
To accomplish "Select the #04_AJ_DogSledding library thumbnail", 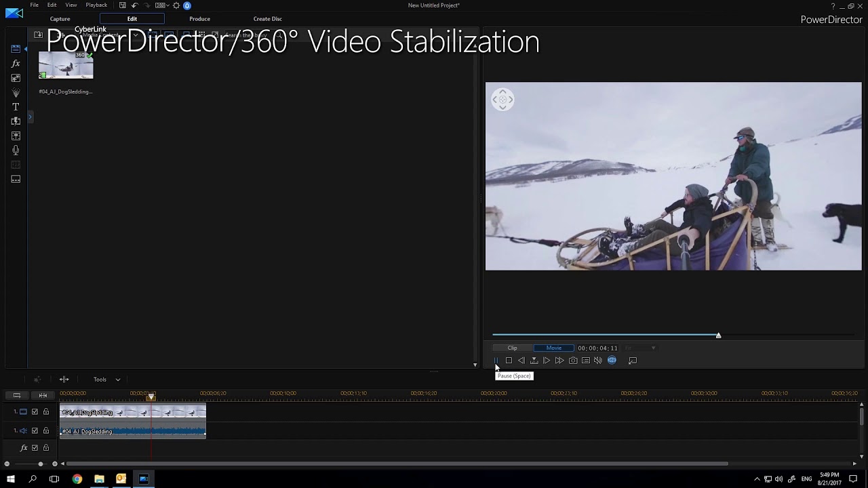I will 66,66.
